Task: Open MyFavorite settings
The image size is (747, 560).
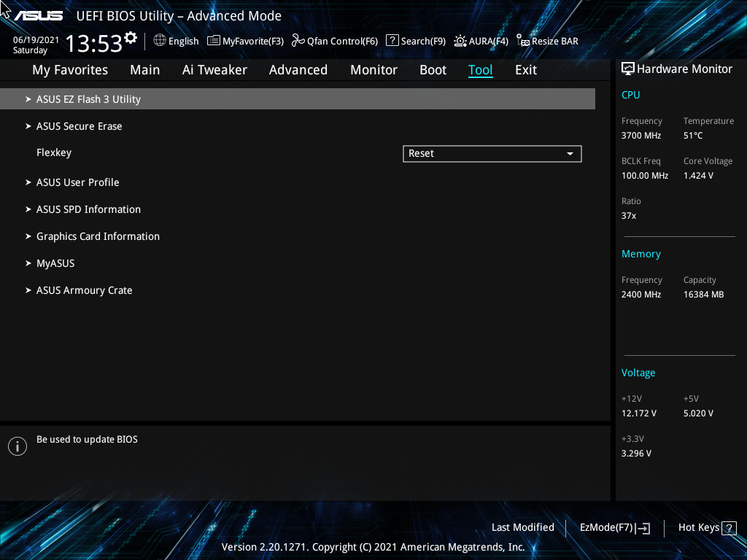Action: click(x=245, y=41)
